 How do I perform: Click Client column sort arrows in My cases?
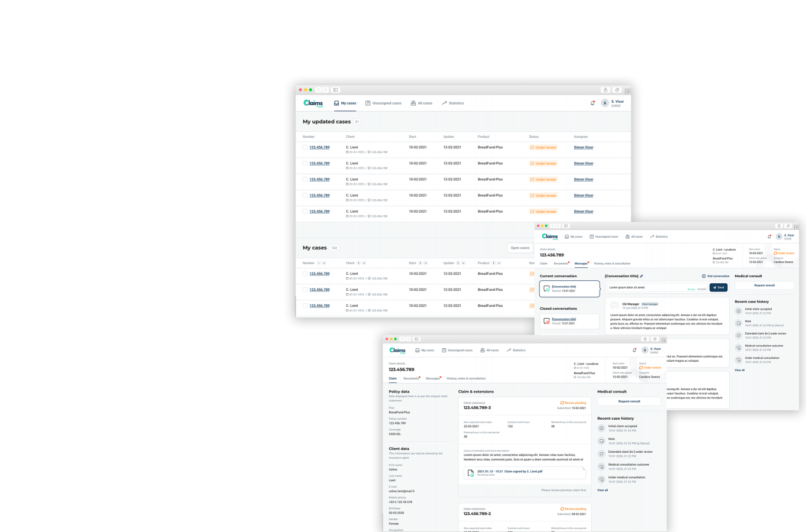(x=358, y=263)
